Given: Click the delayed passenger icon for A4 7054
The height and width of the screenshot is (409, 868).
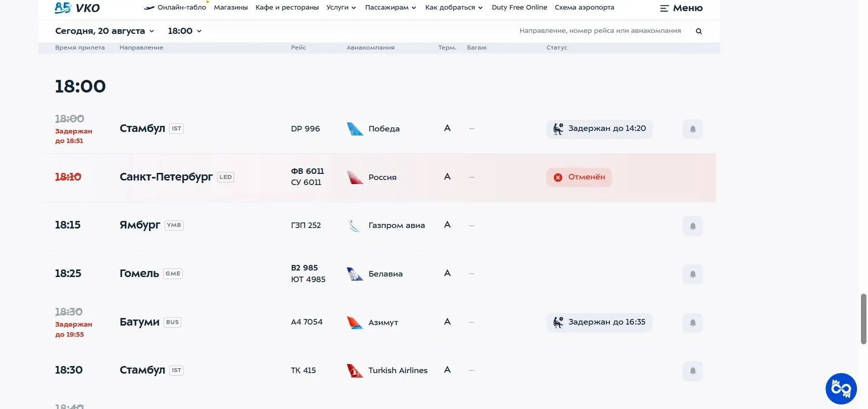Looking at the screenshot, I should [x=558, y=323].
